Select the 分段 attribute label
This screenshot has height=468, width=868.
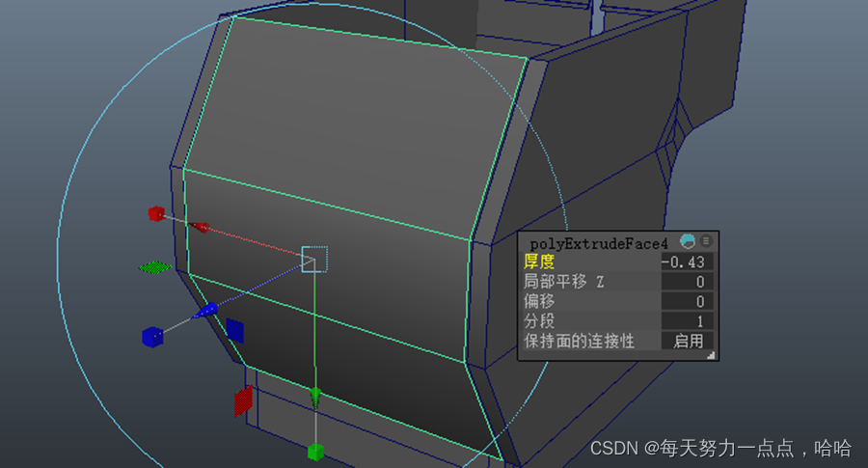[539, 321]
